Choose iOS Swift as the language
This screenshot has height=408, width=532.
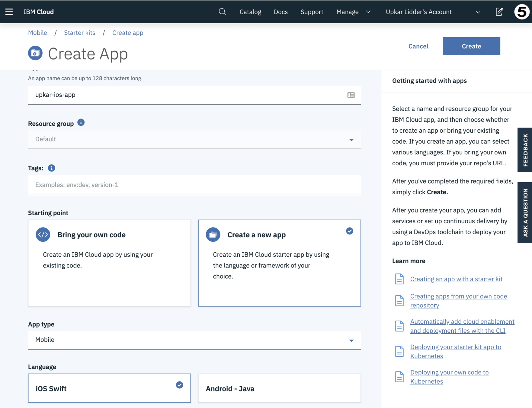pos(109,388)
